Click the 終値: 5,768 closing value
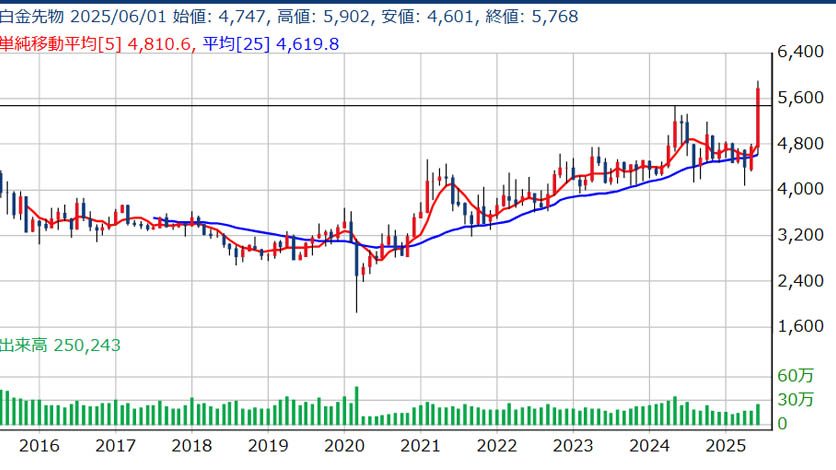836x470 pixels. coord(532,17)
